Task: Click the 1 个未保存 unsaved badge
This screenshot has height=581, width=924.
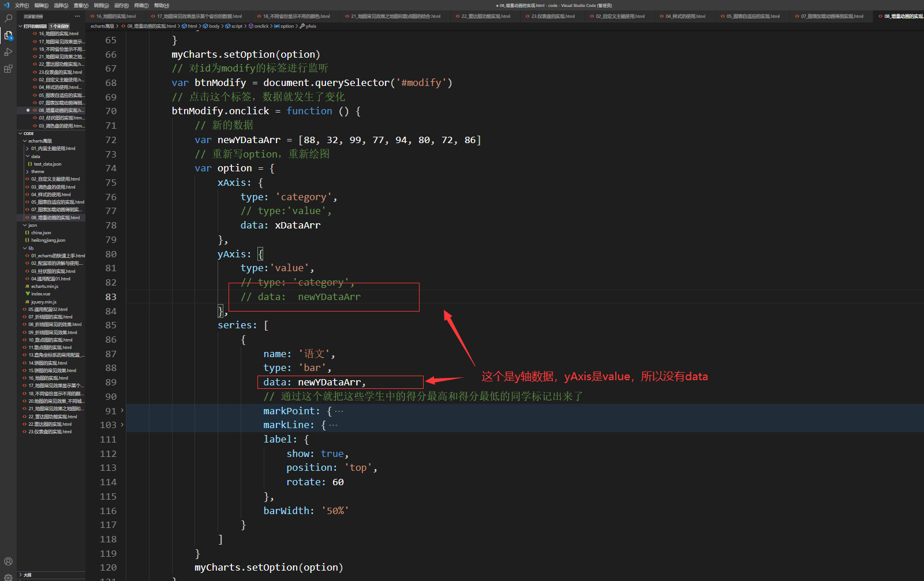Action: tap(59, 26)
